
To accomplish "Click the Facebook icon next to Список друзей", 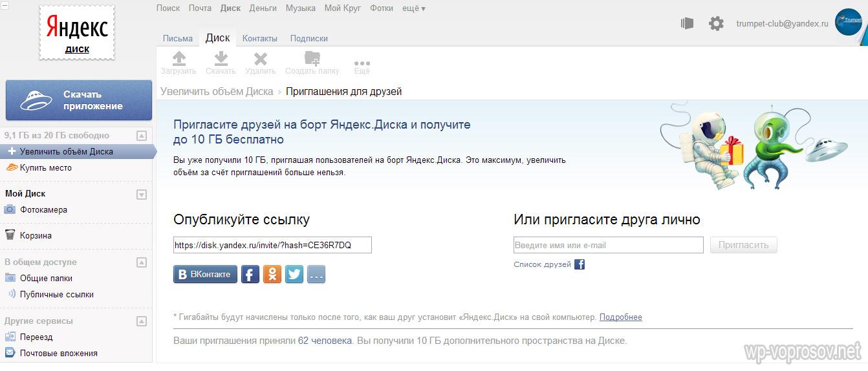I will point(580,264).
